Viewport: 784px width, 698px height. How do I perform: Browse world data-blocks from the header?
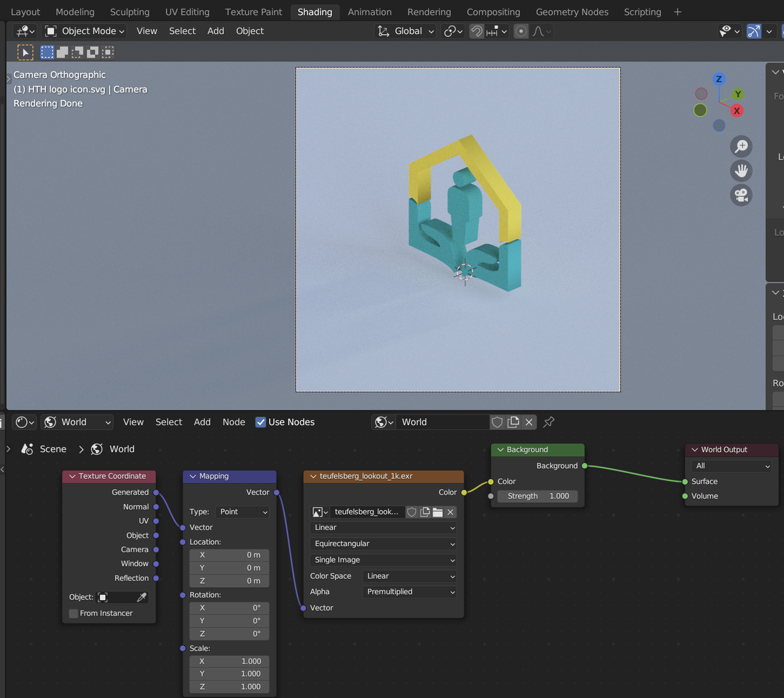pyautogui.click(x=384, y=422)
